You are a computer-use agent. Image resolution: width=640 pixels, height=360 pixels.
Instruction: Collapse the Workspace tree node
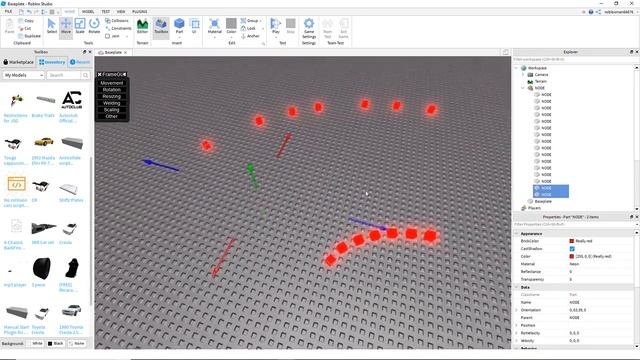[516, 68]
